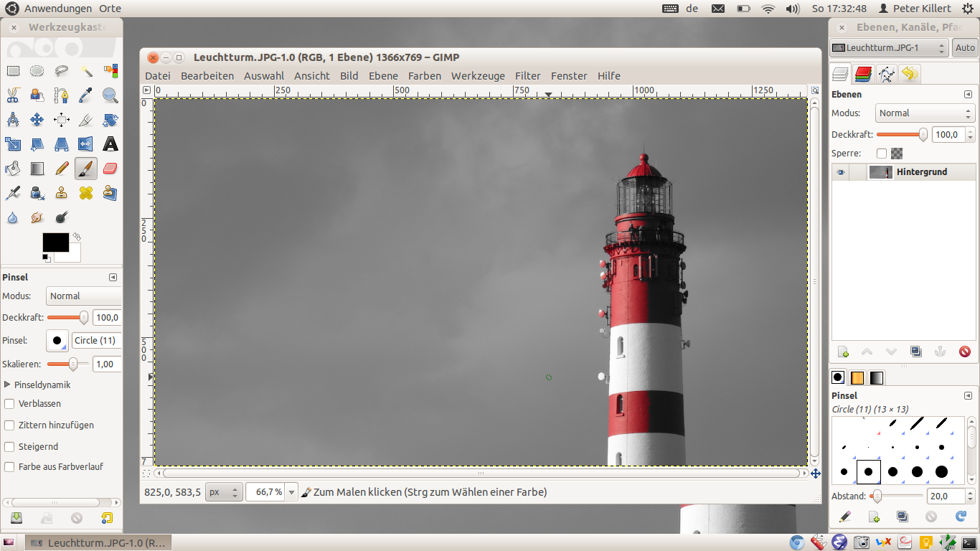980x551 pixels.
Task: Select the Crop tool
Action: [x=86, y=120]
